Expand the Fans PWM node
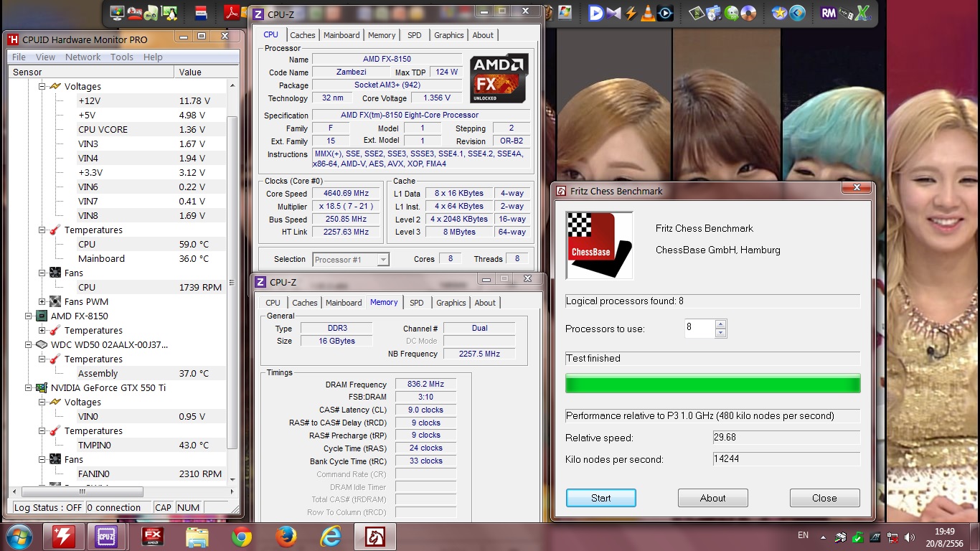980x551 pixels. point(42,301)
